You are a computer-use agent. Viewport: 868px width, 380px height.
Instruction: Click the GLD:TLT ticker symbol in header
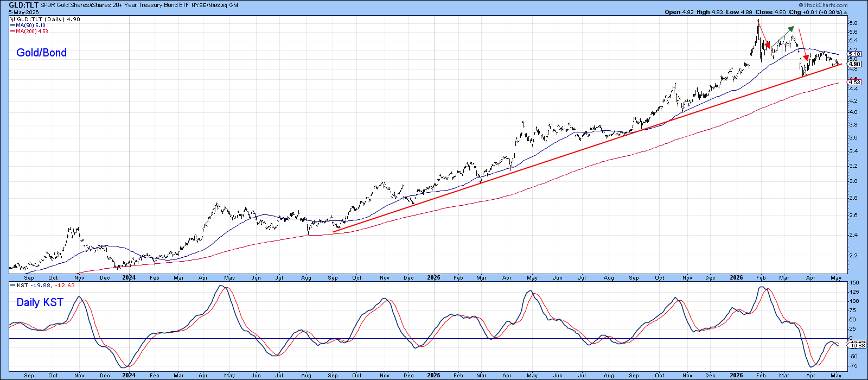pos(23,5)
